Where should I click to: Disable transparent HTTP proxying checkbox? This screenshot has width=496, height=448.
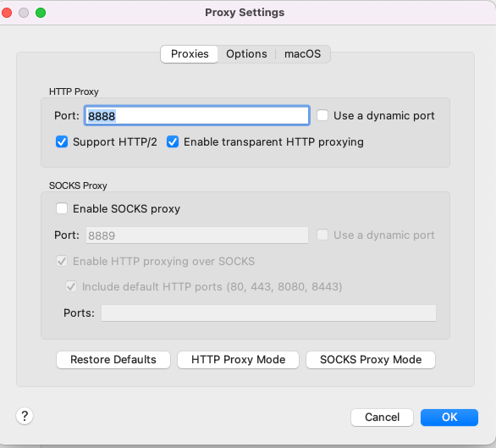coord(173,141)
